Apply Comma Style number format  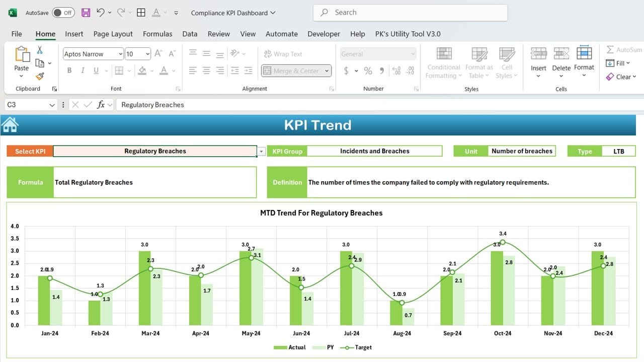click(382, 70)
